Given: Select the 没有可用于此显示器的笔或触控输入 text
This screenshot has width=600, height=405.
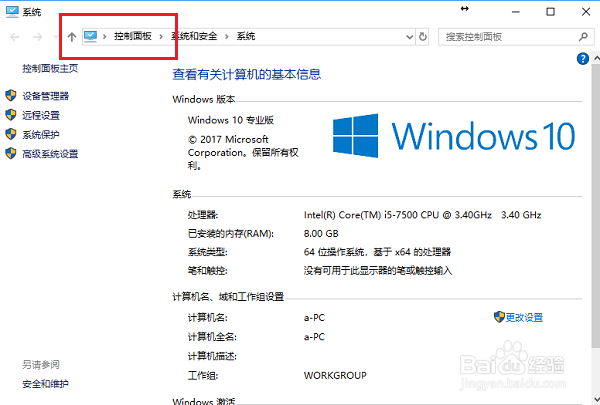Looking at the screenshot, I should pyautogui.click(x=378, y=271).
